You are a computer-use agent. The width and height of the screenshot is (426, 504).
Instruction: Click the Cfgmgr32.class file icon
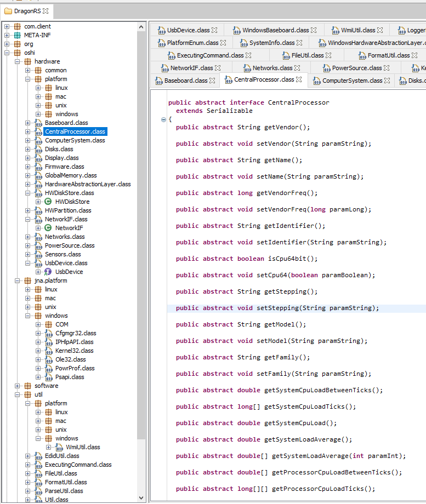tap(49, 333)
